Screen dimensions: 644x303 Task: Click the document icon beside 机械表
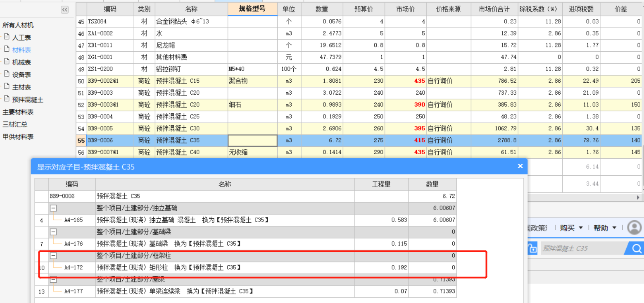[6, 62]
